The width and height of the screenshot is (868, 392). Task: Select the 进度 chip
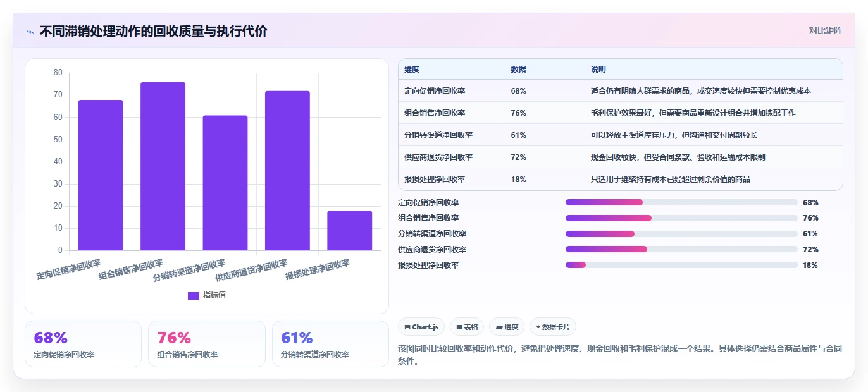pyautogui.click(x=507, y=327)
